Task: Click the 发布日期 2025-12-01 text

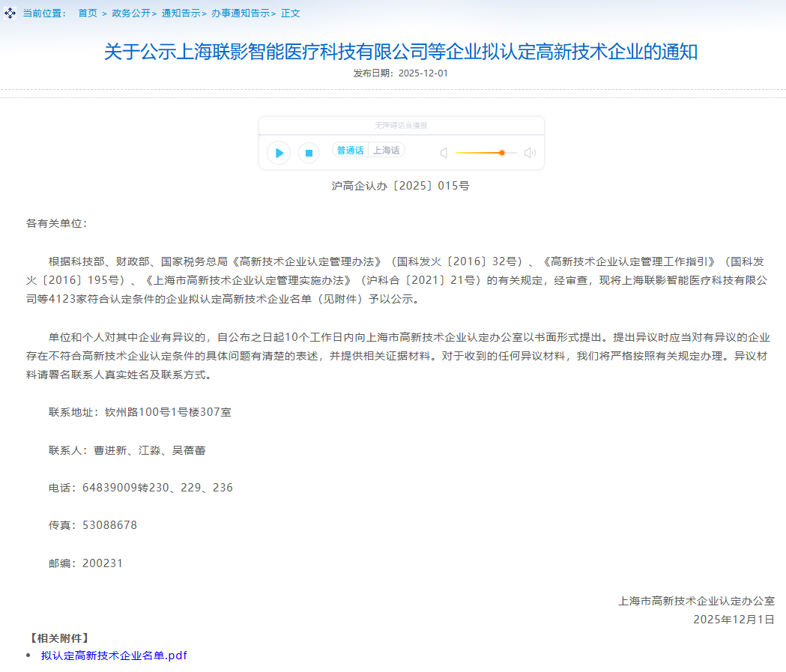Action: [401, 73]
